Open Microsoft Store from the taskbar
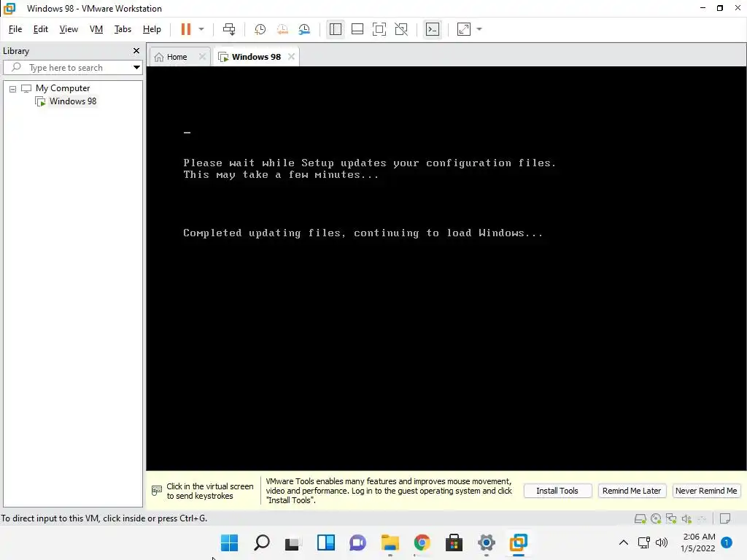This screenshot has width=747, height=560. pos(454,542)
